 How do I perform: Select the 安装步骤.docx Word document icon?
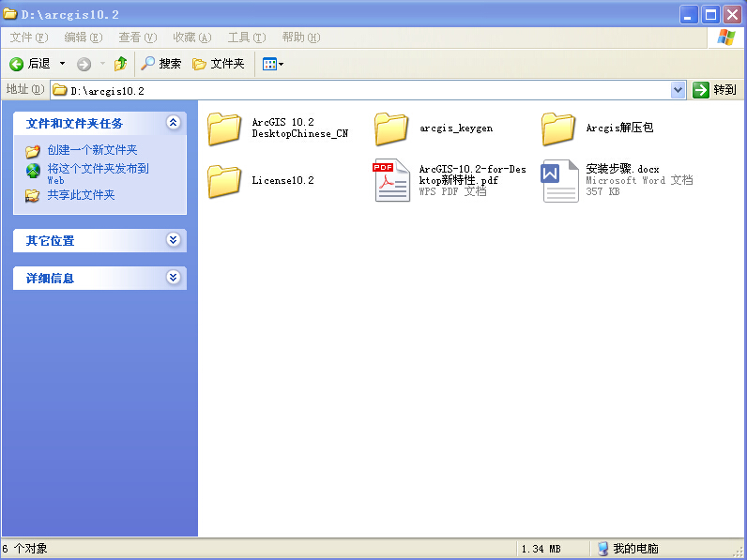(x=559, y=180)
